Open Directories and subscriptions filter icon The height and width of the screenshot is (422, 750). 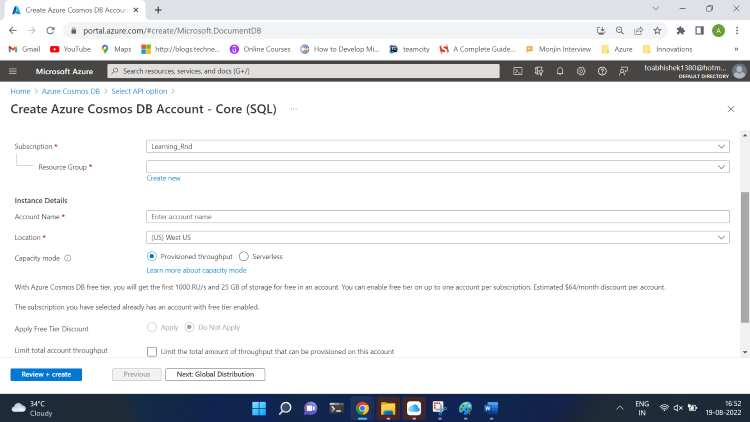coord(539,71)
